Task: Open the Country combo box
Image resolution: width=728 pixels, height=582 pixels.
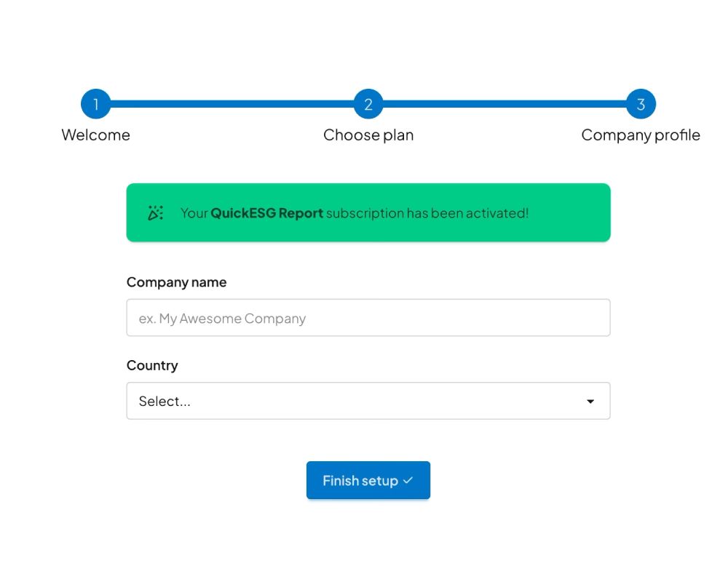Action: click(357, 401)
